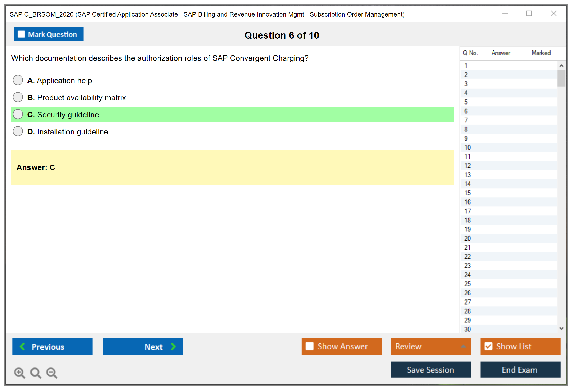Choose option B Product availability matrix
Screen dimensions: 574x392
click(18, 97)
